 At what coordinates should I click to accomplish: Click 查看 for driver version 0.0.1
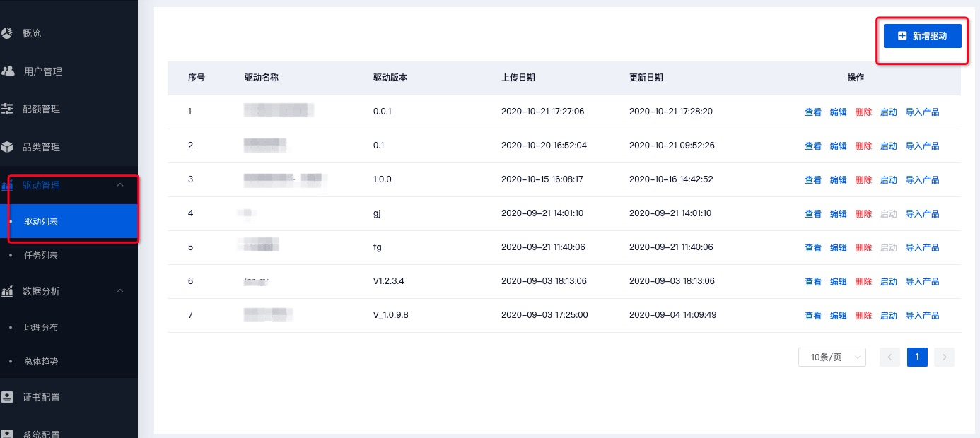pos(812,112)
